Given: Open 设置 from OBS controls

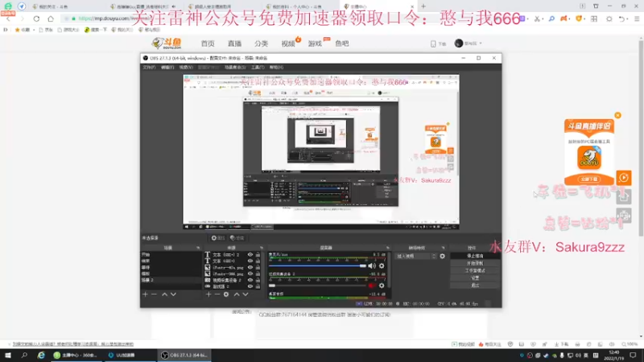Looking at the screenshot, I should coord(475,278).
